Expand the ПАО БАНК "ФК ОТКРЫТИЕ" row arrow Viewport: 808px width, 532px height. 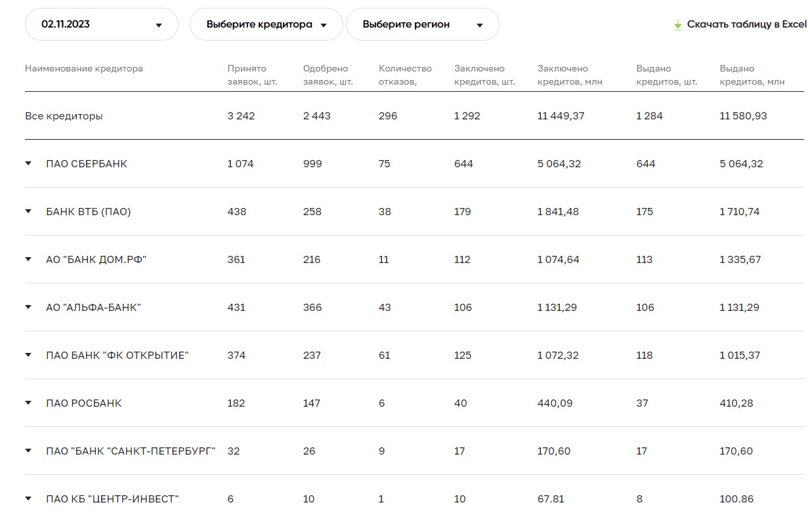28,356
